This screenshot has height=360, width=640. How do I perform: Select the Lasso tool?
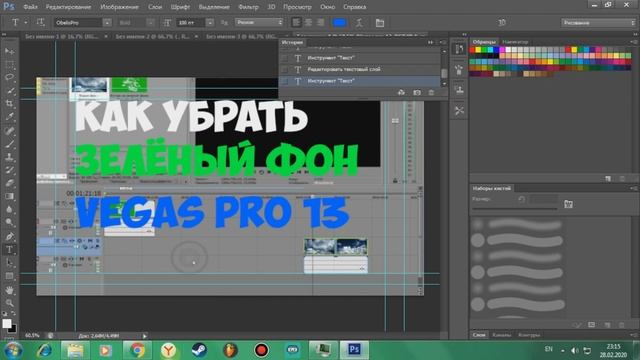pyautogui.click(x=9, y=78)
